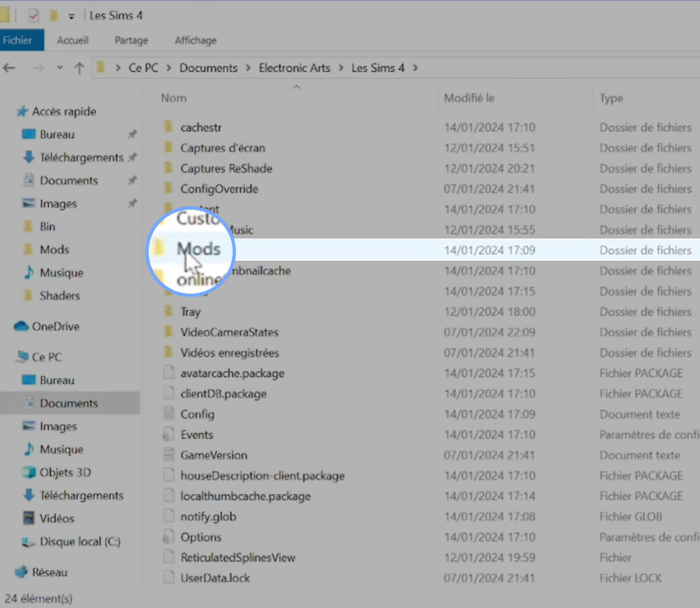Viewport: 700px width, 608px height.
Task: Sort by the Type column header
Action: [x=611, y=98]
